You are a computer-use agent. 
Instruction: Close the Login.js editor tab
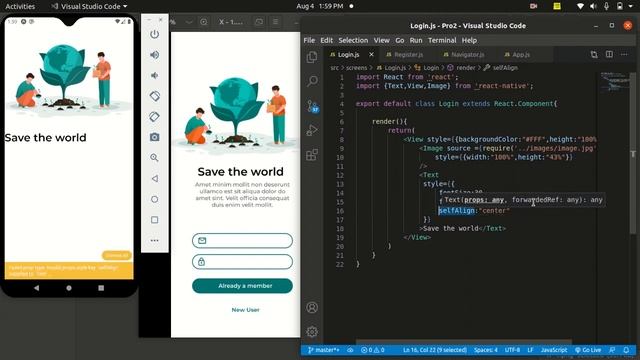tap(371, 54)
